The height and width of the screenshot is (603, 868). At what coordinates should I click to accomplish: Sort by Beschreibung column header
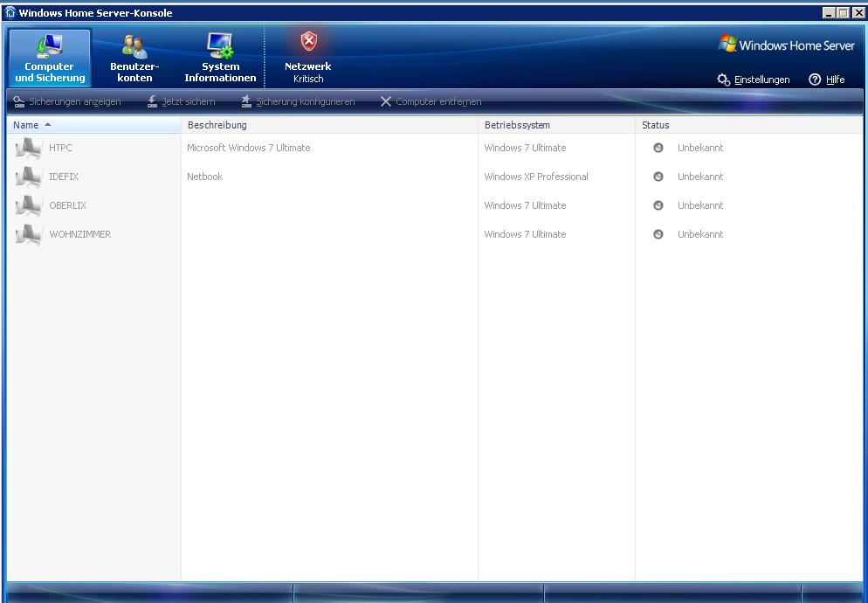(217, 125)
